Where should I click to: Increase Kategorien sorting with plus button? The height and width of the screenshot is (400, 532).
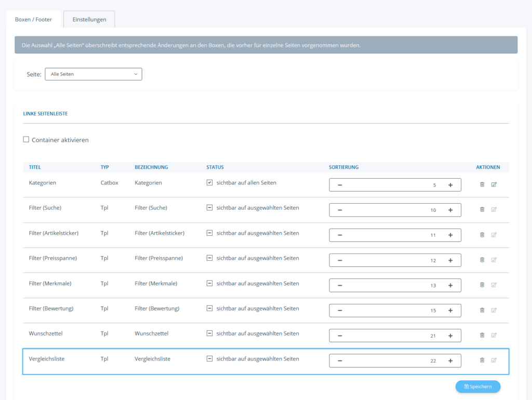(450, 185)
